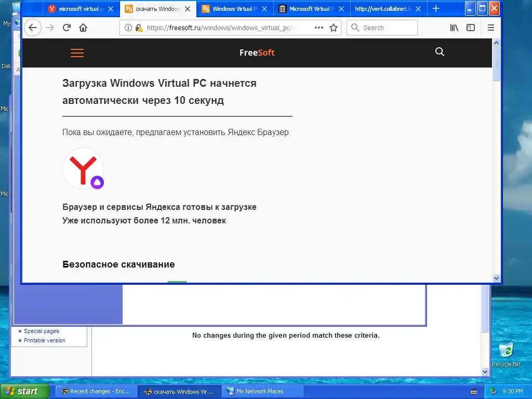The height and width of the screenshot is (399, 532).
Task: Open page actions three-dot menu
Action: tap(319, 28)
